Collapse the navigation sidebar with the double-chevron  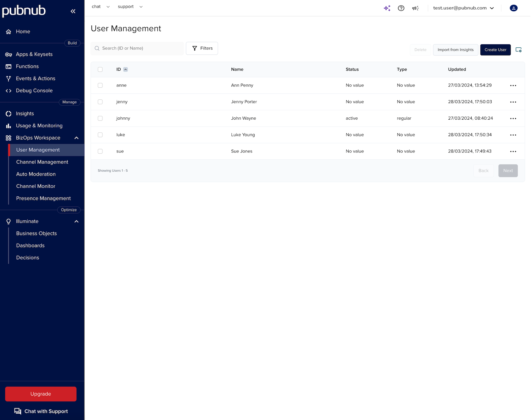[x=73, y=11]
